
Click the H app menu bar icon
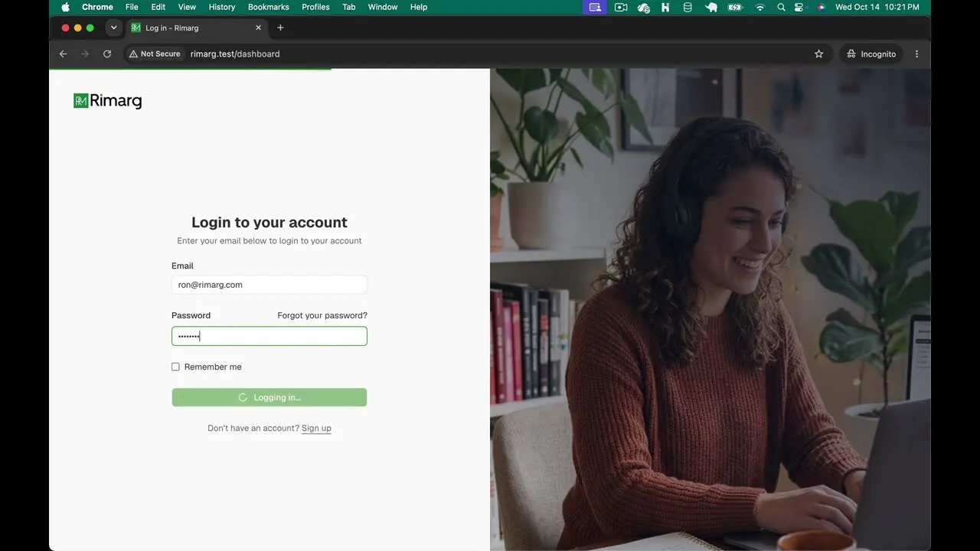click(x=665, y=7)
